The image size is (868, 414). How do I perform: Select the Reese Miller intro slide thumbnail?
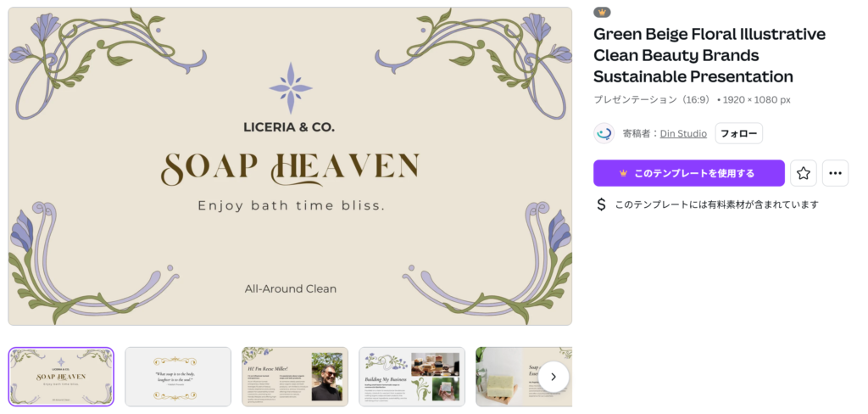pyautogui.click(x=294, y=377)
